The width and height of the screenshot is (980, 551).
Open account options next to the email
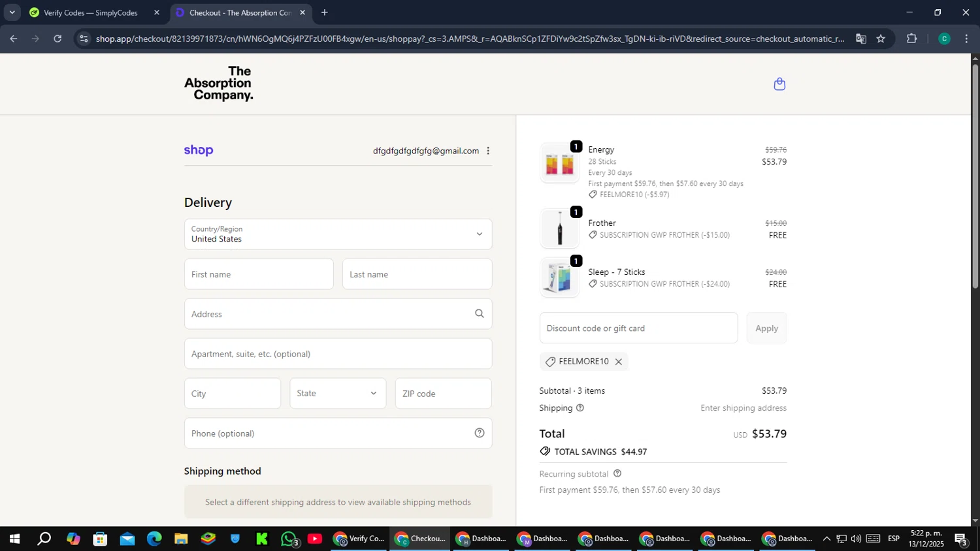(488, 151)
